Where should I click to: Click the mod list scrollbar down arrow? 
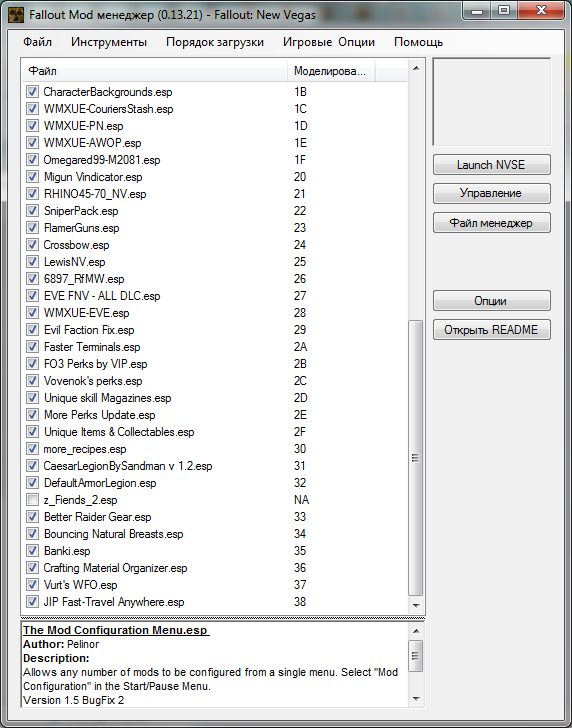(x=416, y=605)
